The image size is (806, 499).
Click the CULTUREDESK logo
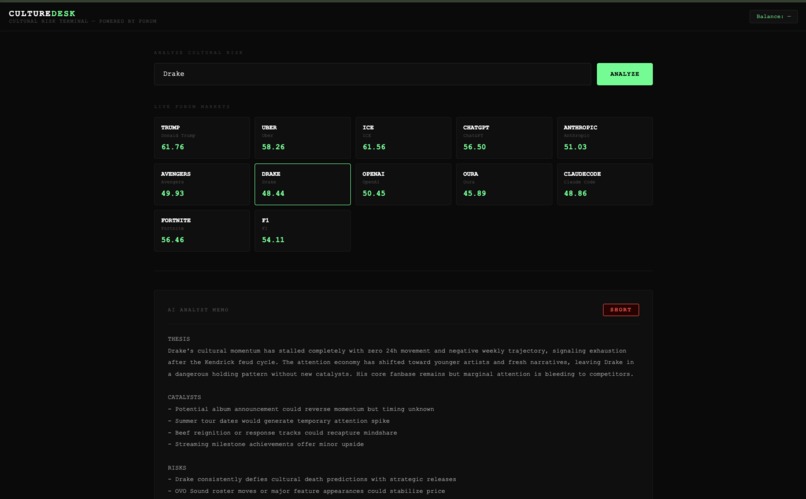(x=42, y=13)
